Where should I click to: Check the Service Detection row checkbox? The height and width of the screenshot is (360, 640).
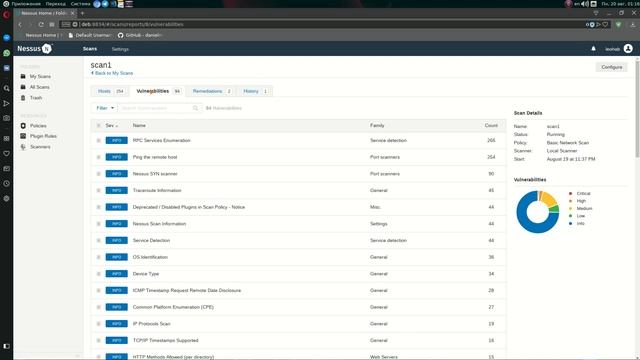pos(98,240)
